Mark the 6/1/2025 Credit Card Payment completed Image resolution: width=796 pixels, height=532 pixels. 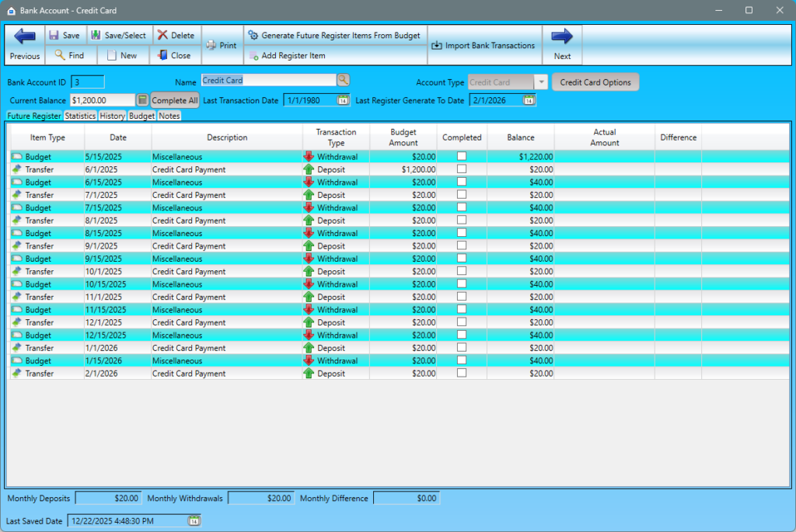coord(462,169)
